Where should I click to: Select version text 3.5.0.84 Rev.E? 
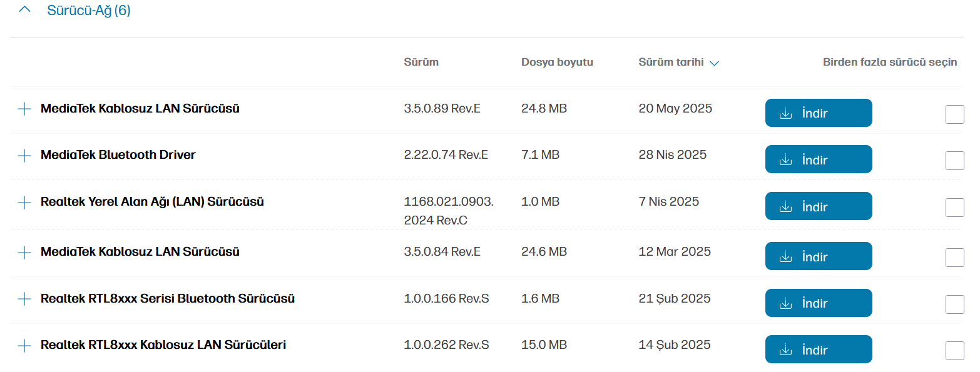point(442,252)
